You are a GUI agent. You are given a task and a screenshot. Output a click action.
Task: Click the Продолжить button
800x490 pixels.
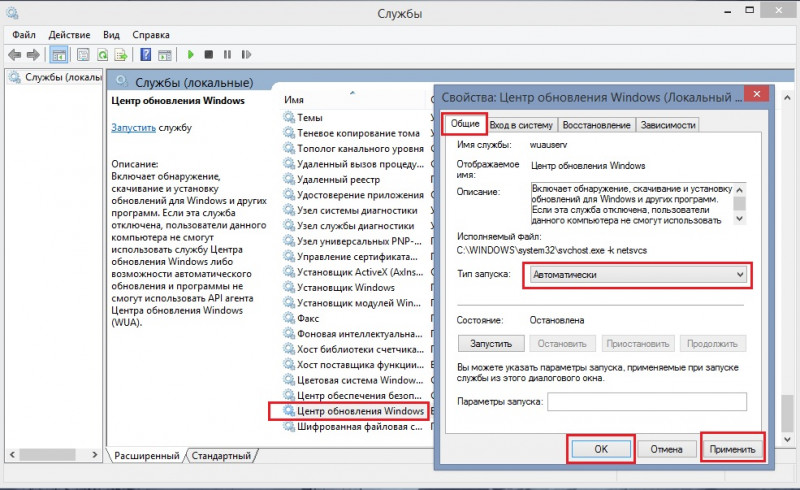[x=712, y=344]
